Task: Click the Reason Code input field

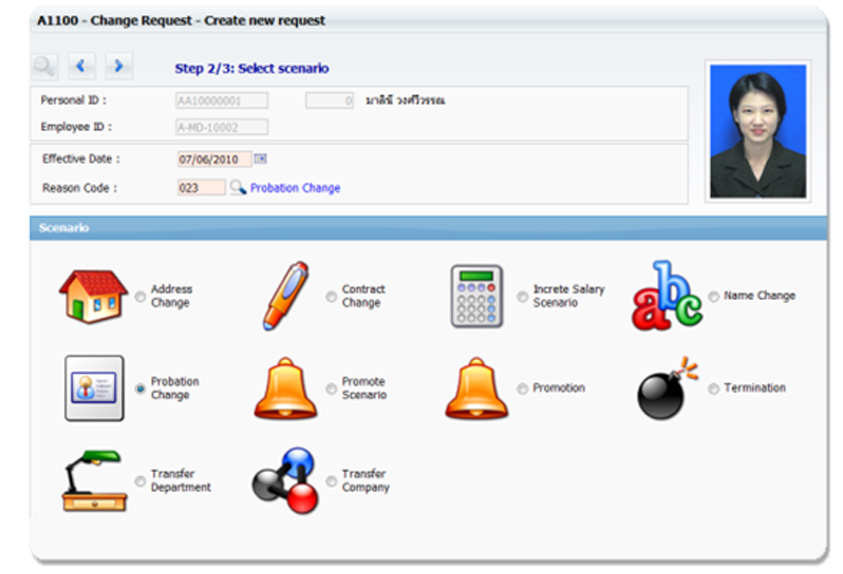Action: click(200, 187)
